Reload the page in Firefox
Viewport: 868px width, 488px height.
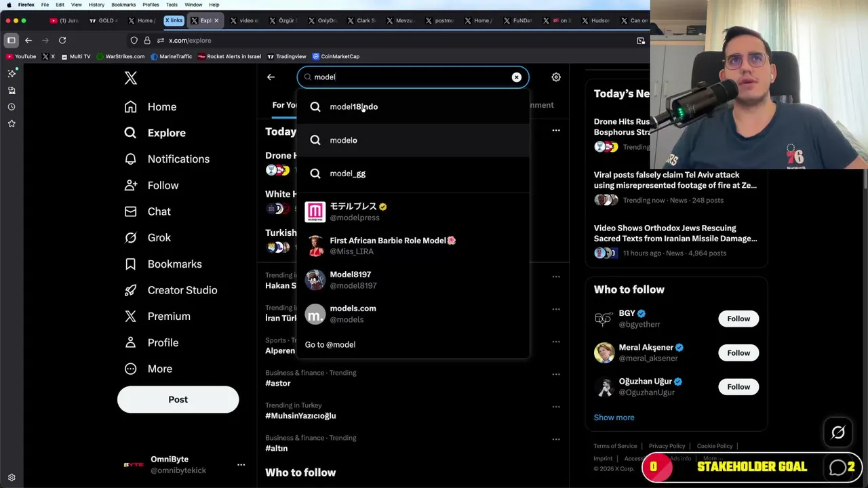point(62,41)
